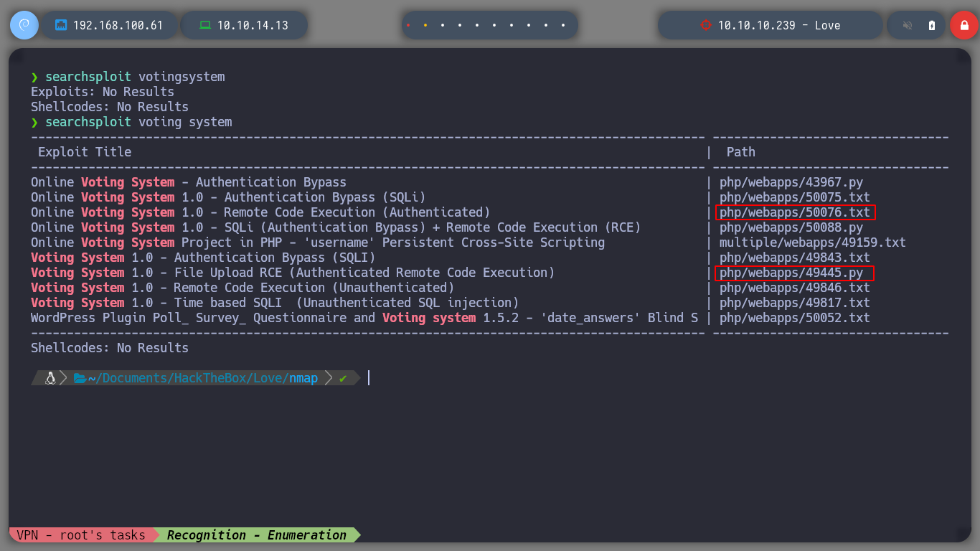Click the terminal cursor input area
This screenshot has width=980, height=551.
(369, 378)
